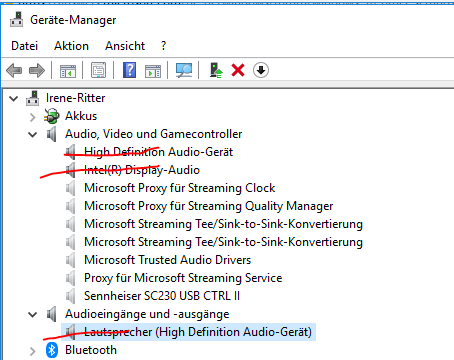The image size is (454, 360).
Task: Open the Properties toolbar icon
Action: pyautogui.click(x=99, y=70)
